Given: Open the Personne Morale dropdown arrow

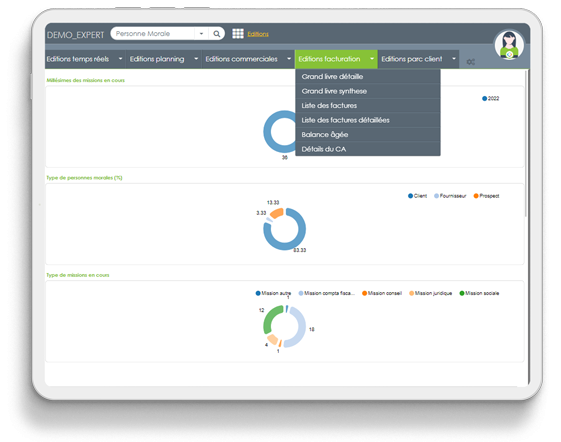Looking at the screenshot, I should (x=201, y=34).
